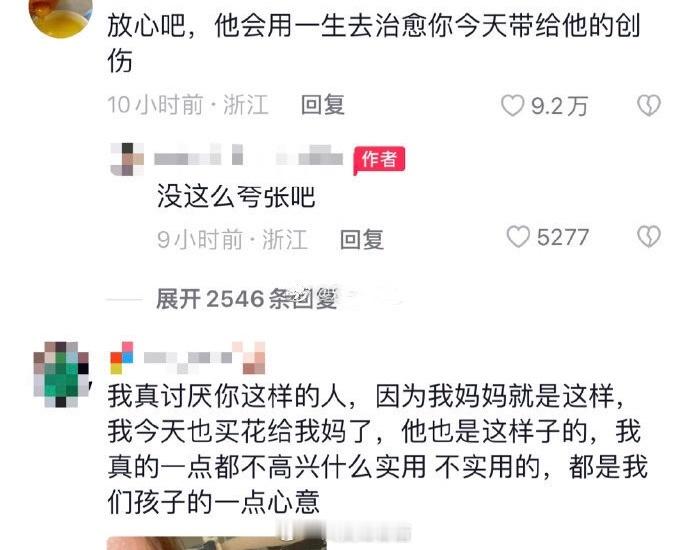Select the comment text 没这么夸张吧
Screen dimensions: 690x550
click(x=236, y=196)
